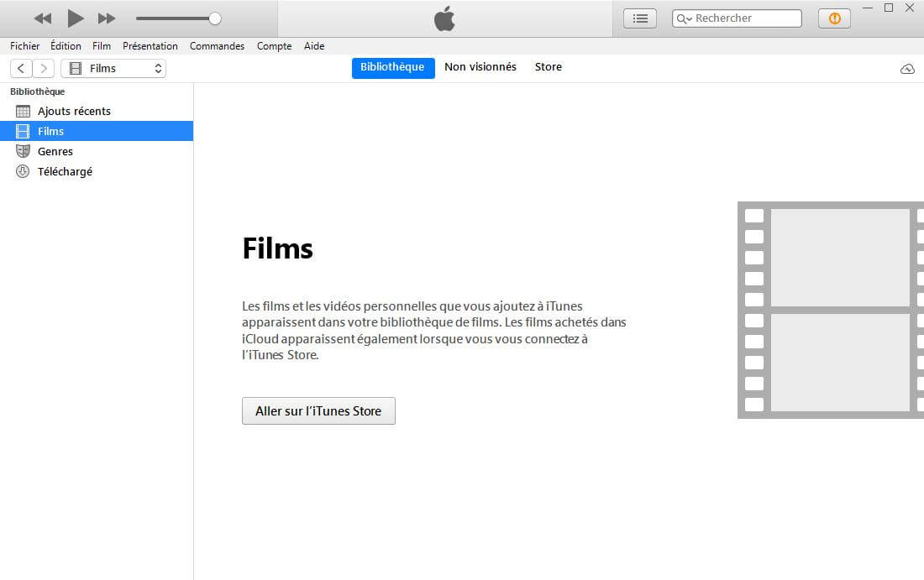Open the Fichier menu

tap(24, 46)
